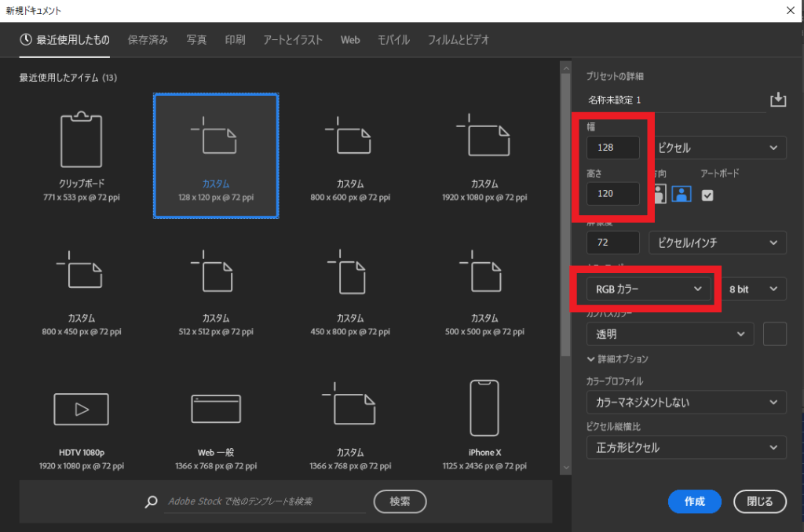Click the 作成 button
The width and height of the screenshot is (804, 532).
(x=694, y=501)
